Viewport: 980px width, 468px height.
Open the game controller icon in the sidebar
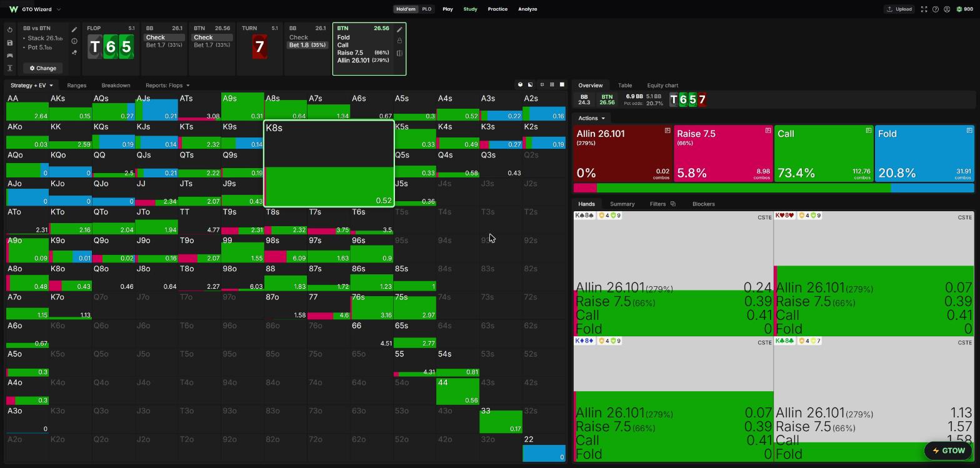pyautogui.click(x=9, y=56)
